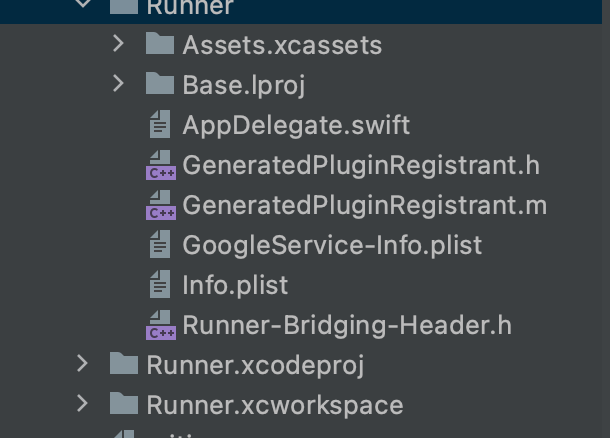Open GeneratedPluginRegistrant.h

point(361,166)
